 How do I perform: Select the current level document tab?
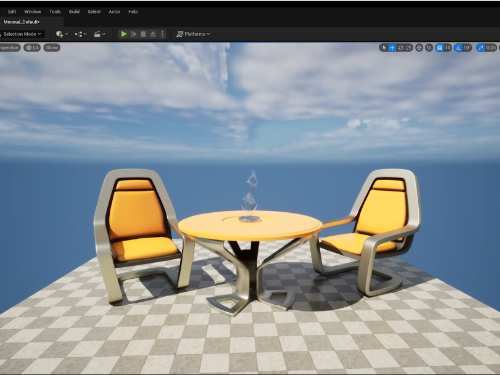(x=22, y=22)
